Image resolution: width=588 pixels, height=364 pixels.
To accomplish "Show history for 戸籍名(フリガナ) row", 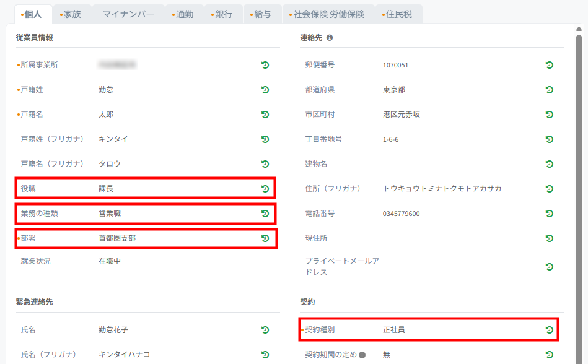I will [265, 163].
